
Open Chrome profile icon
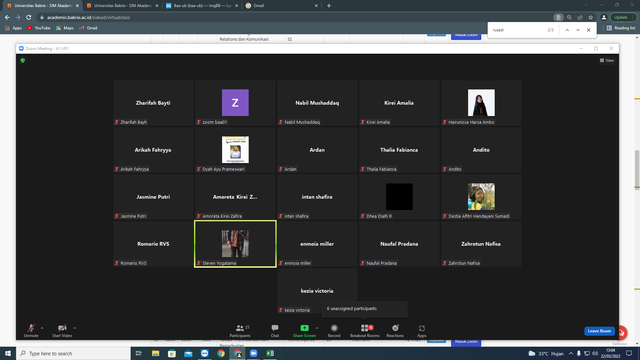click(604, 18)
